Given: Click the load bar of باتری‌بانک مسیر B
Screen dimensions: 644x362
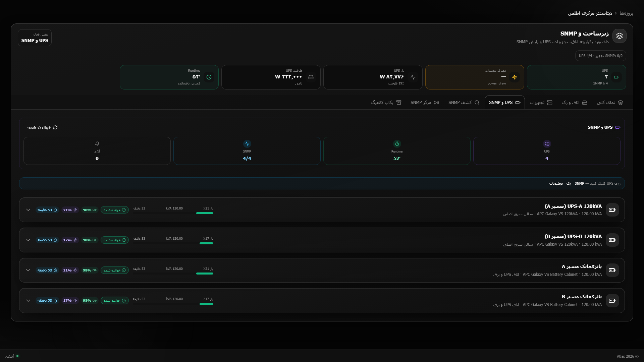Looking at the screenshot, I should coord(173,304).
